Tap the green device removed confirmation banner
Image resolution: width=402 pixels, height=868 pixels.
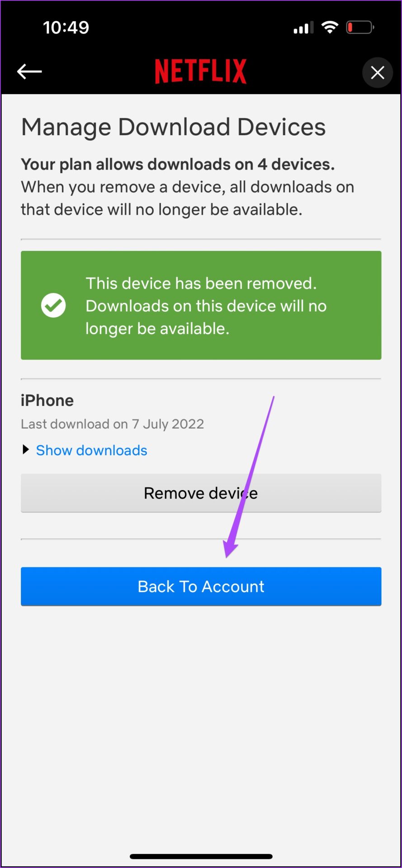coord(201,305)
